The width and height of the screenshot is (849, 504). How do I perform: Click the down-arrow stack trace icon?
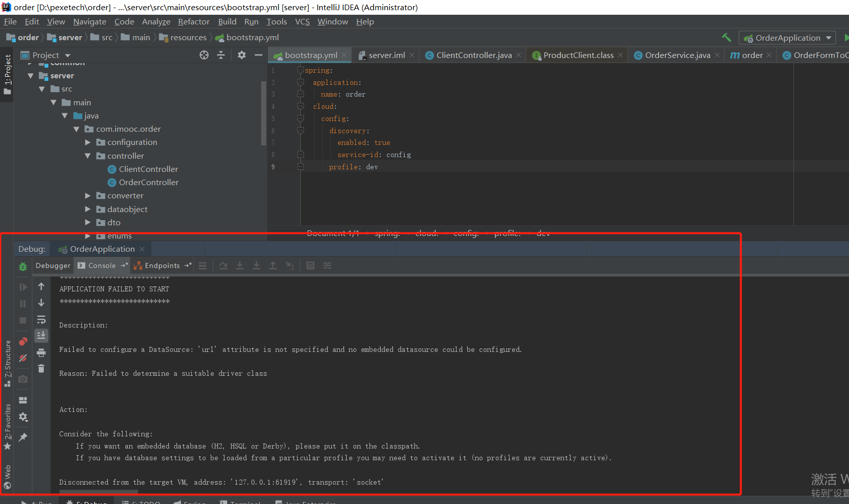41,303
